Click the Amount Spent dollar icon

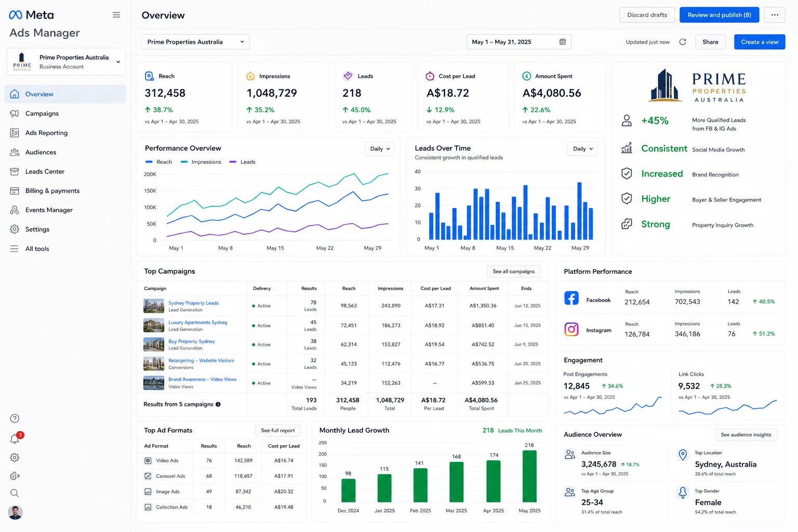526,76
